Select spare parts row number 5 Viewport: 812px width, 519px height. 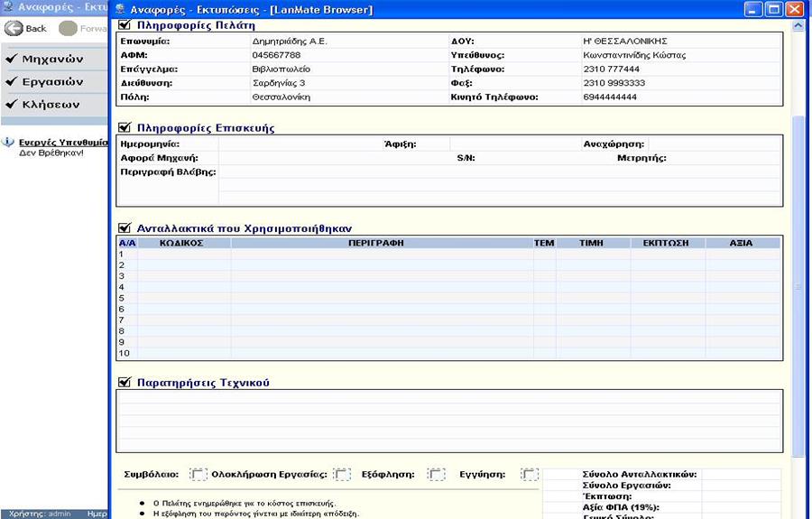[449, 299]
